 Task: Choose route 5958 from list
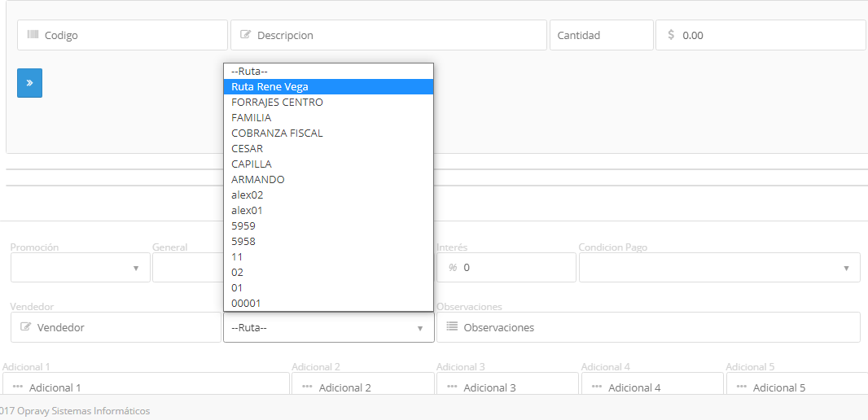[328, 242]
